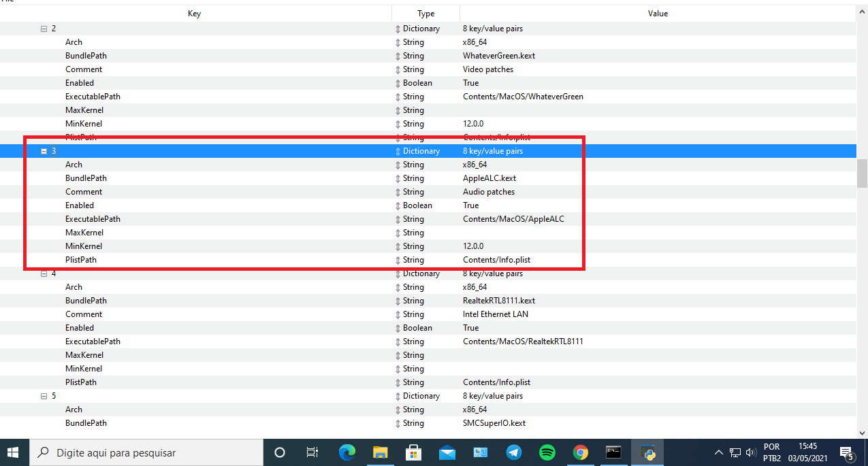Click the Value column header
Viewport: 868px width, 466px height.
click(658, 14)
